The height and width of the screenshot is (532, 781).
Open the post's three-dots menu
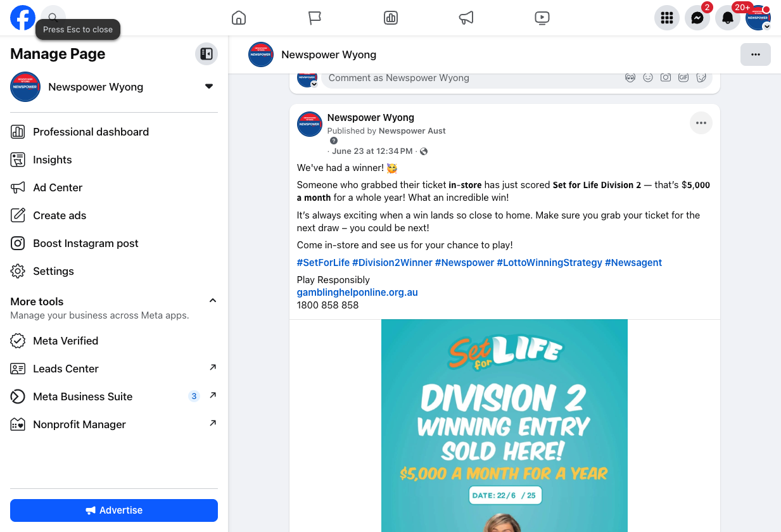point(701,123)
